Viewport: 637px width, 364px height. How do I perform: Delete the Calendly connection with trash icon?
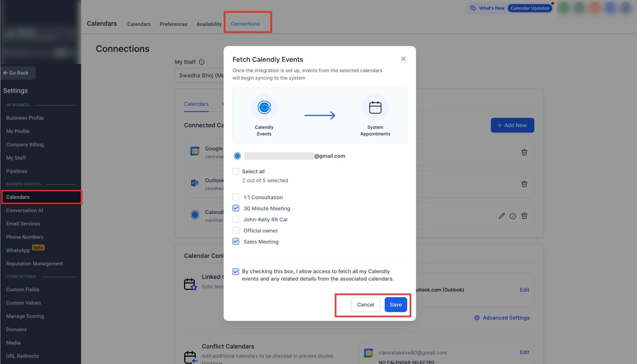point(524,216)
